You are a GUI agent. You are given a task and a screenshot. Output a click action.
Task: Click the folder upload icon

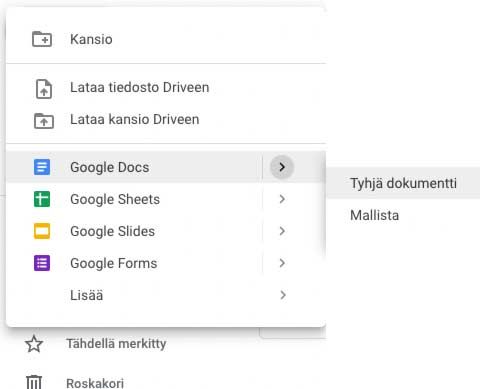(44, 121)
